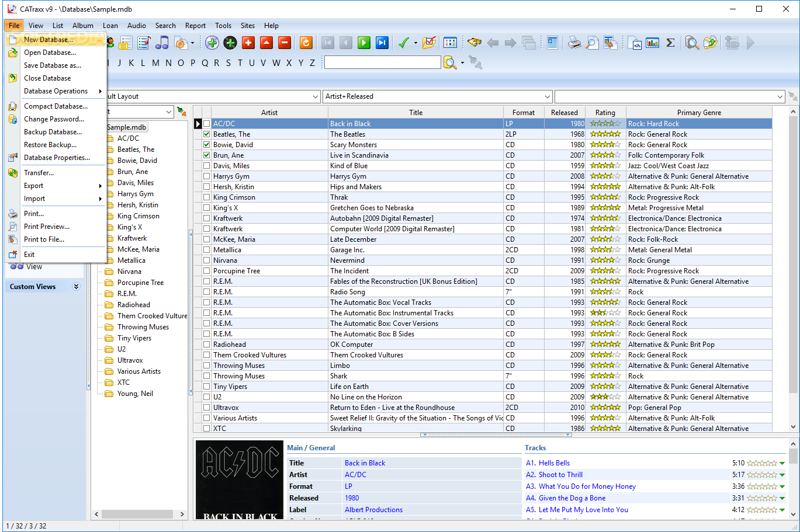Jump to last record with blue arrow

click(x=382, y=43)
